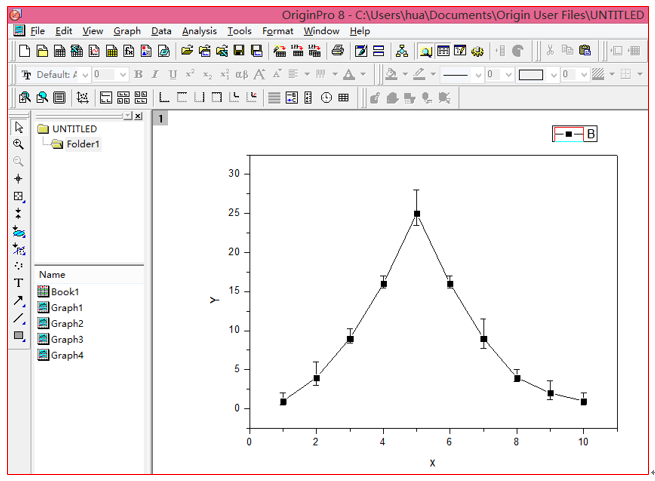The width and height of the screenshot is (655, 481).
Task: Select Folder1 in the project tree
Action: click(x=82, y=144)
